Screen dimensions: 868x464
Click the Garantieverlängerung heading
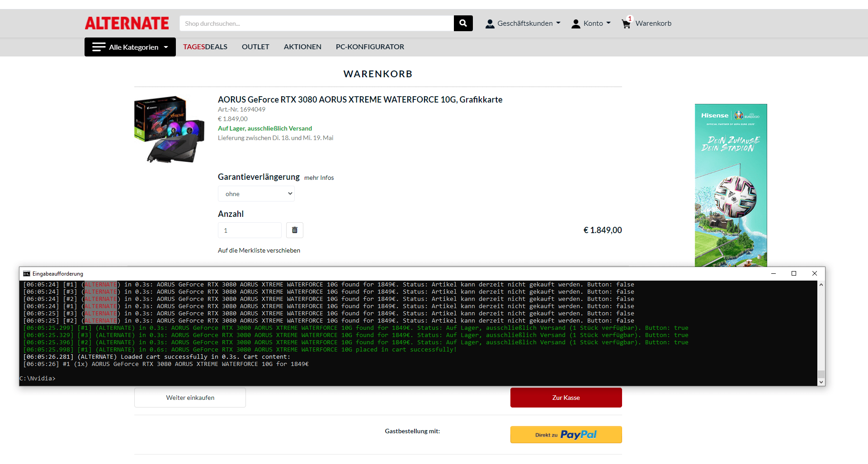(x=259, y=177)
